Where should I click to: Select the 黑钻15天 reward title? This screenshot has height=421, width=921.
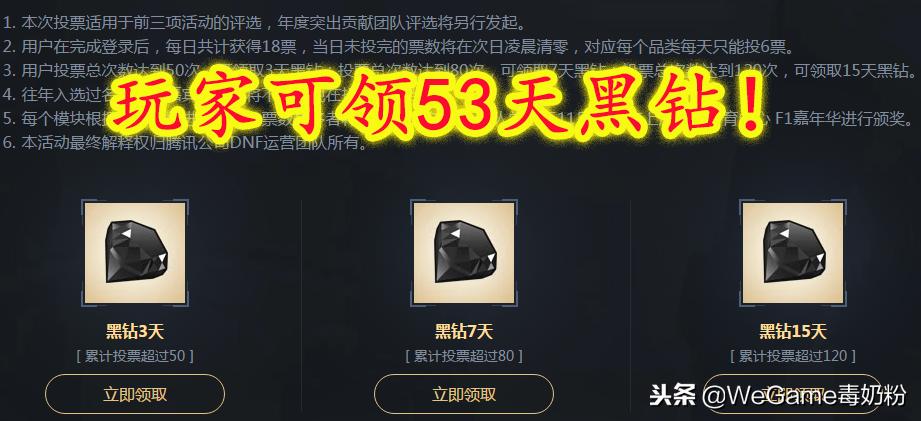pos(793,332)
